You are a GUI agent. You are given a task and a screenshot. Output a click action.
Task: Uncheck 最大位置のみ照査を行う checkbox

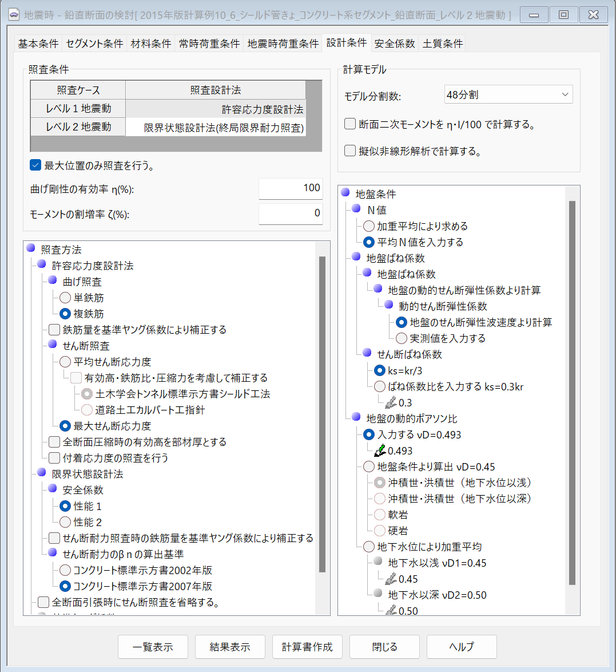pyautogui.click(x=35, y=165)
